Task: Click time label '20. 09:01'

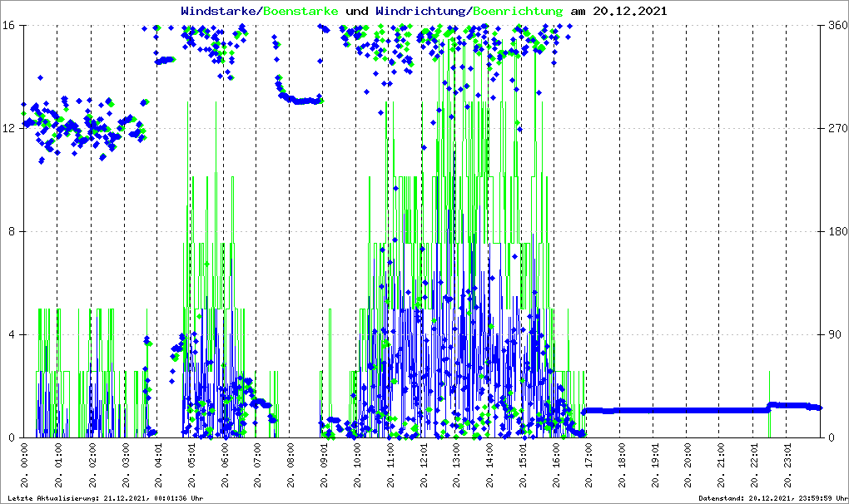Action: [x=323, y=465]
